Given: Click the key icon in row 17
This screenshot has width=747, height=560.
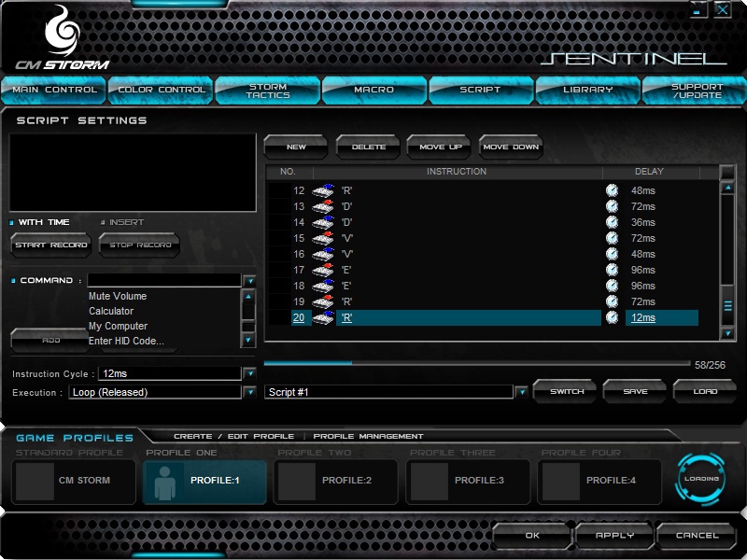Looking at the screenshot, I should 323,270.
